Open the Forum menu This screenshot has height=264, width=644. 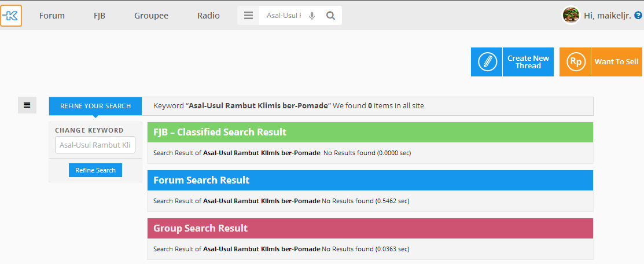(51, 16)
